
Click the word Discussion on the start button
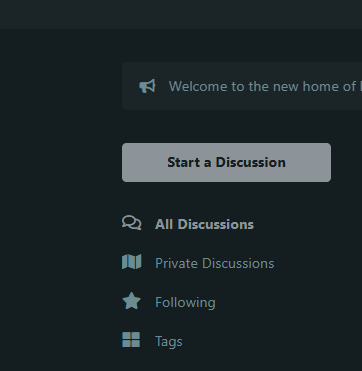[251, 162]
